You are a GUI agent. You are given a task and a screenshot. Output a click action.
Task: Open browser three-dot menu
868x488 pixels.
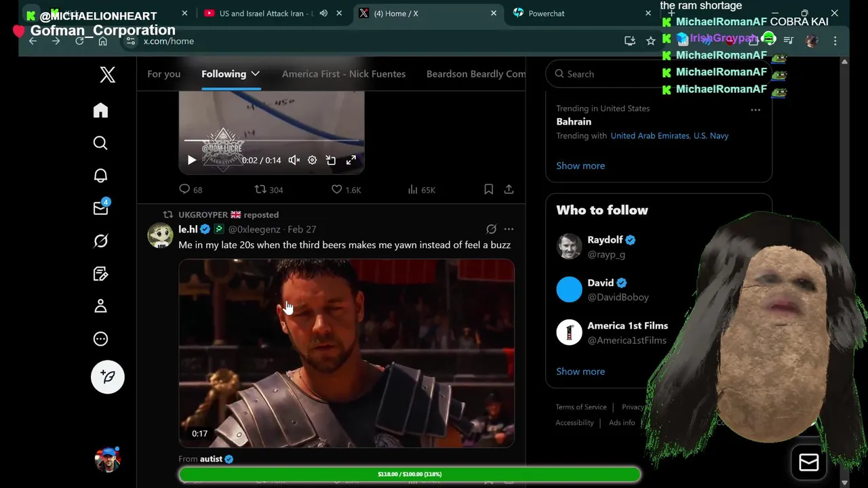tap(835, 41)
